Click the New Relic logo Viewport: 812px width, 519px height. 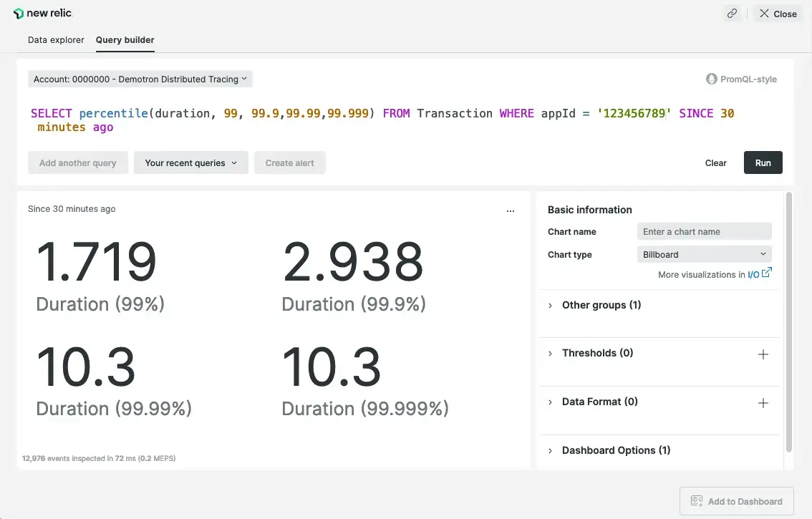pyautogui.click(x=43, y=14)
